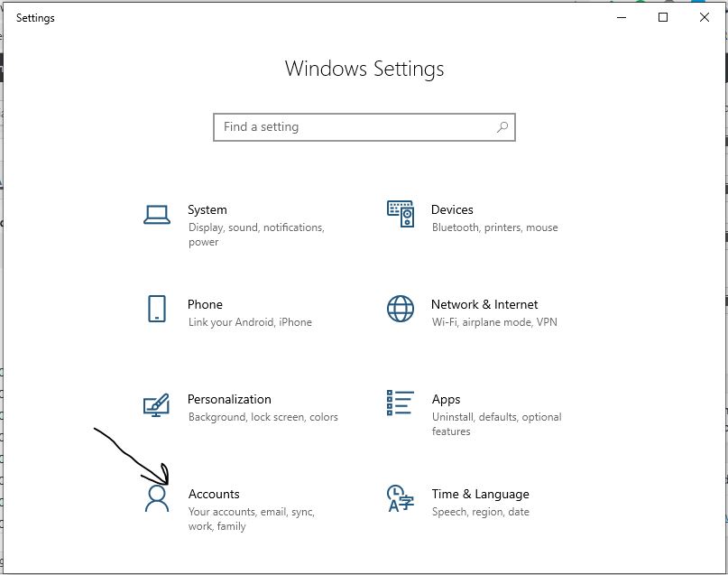Click the keyboard icon for Devices
The image size is (728, 575).
[398, 214]
